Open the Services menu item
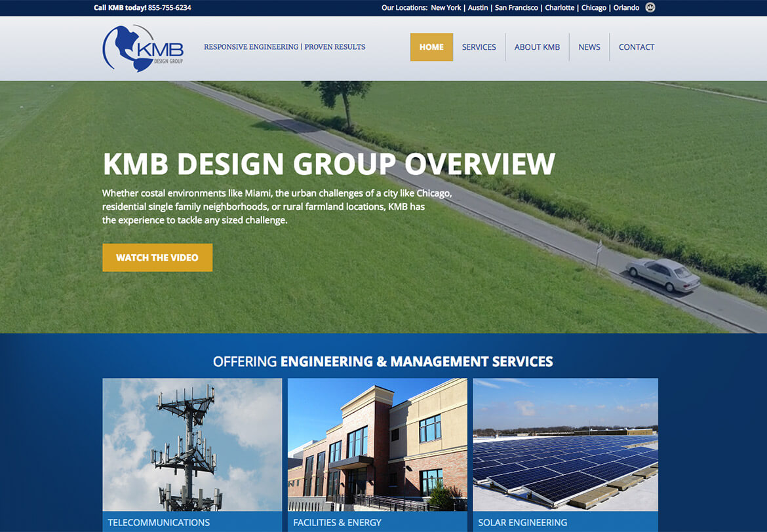This screenshot has height=532, width=767. pos(479,47)
